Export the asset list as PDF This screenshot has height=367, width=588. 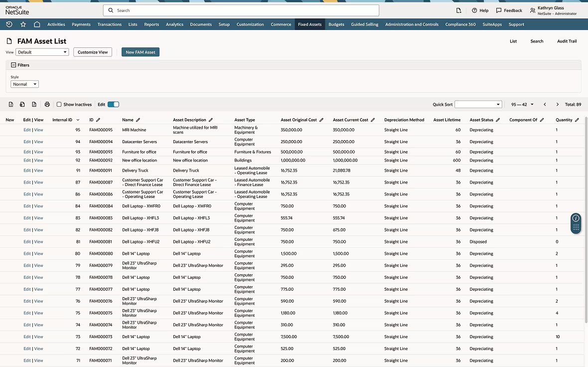[x=34, y=104]
